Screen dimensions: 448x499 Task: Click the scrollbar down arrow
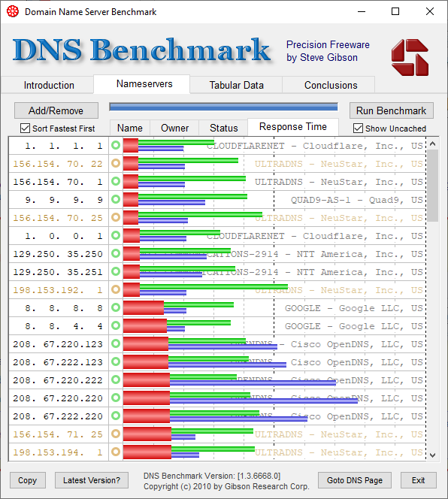point(432,455)
